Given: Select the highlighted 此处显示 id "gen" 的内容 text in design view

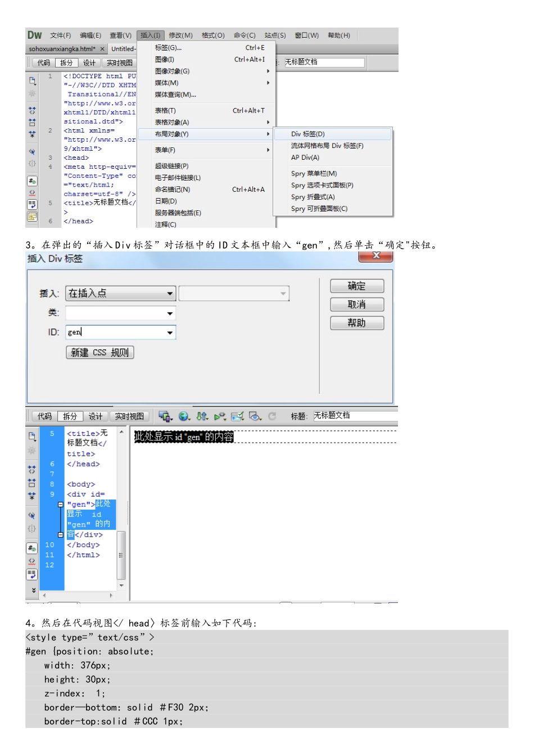Looking at the screenshot, I should (x=184, y=436).
